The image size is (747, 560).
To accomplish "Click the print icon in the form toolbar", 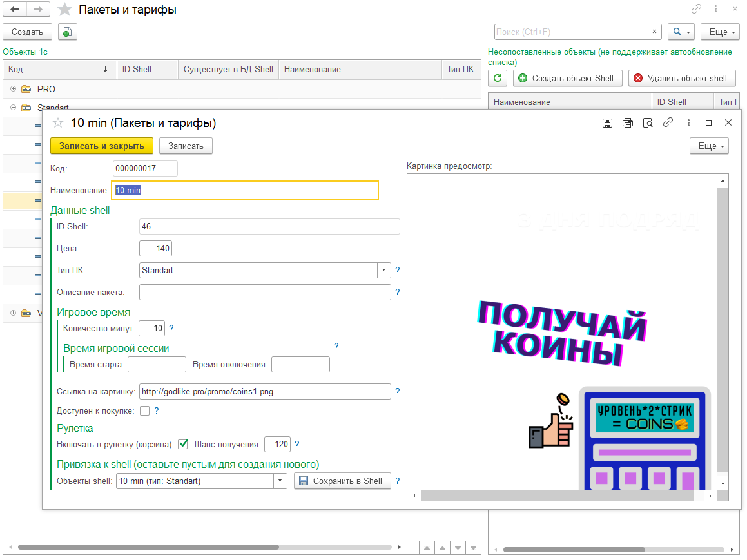I will click(x=627, y=122).
